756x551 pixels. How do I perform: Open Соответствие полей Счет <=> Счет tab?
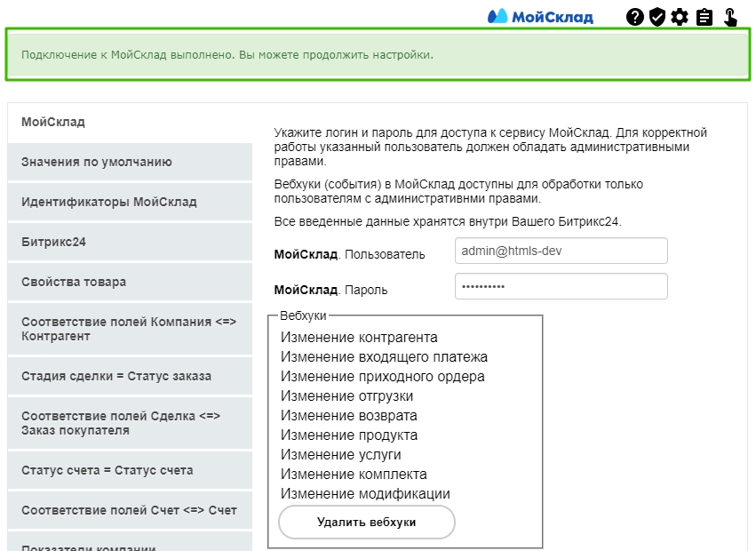click(x=130, y=511)
